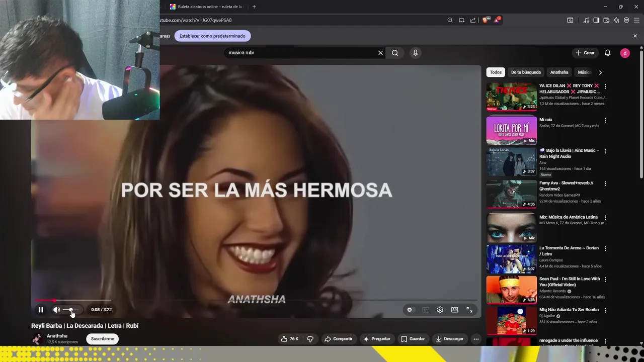Open player settings gear
The width and height of the screenshot is (644, 362).
(x=440, y=310)
